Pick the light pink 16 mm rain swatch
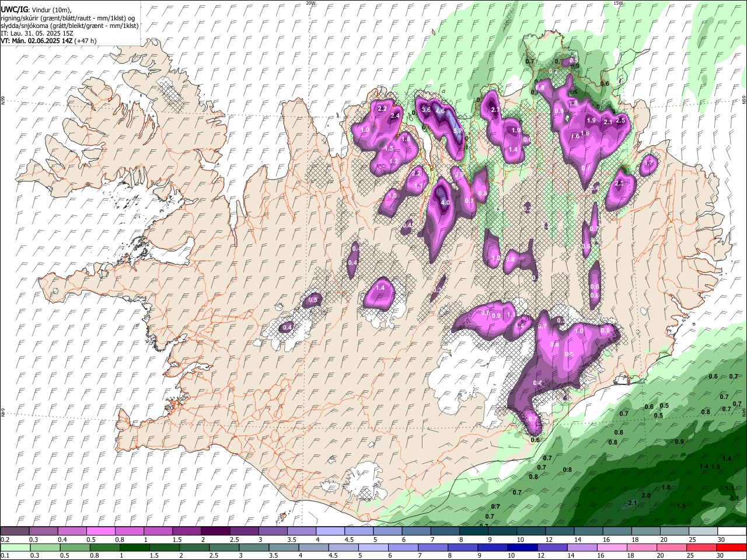Image resolution: width=747 pixels, height=560 pixels. 611,547
